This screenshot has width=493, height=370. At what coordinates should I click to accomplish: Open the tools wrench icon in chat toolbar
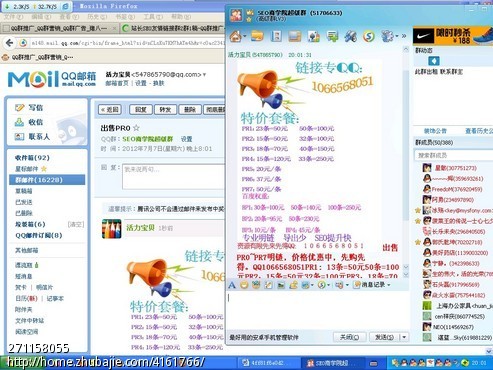pyautogui.click(x=350, y=36)
